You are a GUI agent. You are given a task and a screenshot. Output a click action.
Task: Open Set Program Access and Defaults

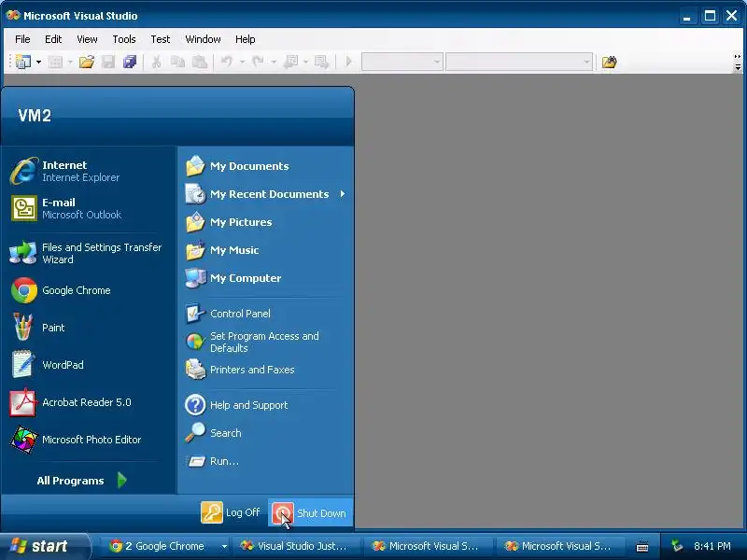tap(265, 342)
